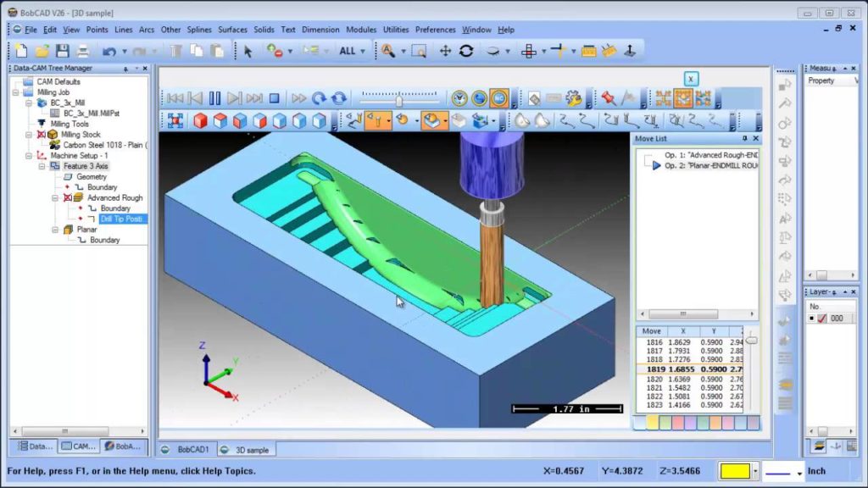Activate the Zoom Window tool

(x=419, y=51)
